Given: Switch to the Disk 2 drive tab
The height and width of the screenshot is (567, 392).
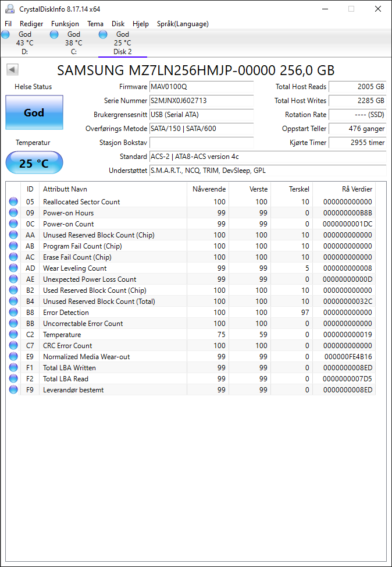Looking at the screenshot, I should [x=123, y=43].
